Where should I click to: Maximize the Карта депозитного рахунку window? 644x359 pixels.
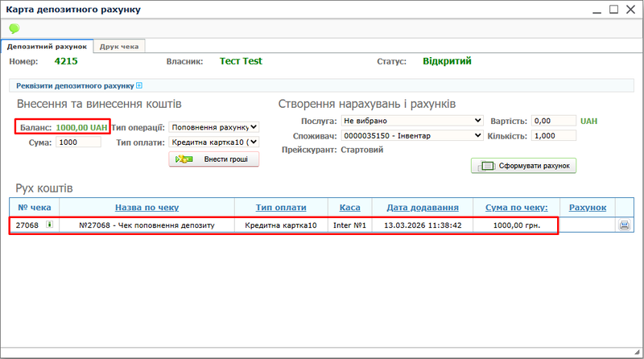click(613, 10)
